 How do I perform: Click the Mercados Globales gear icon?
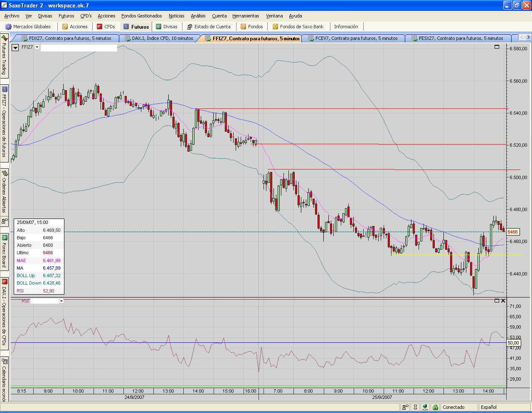8,27
